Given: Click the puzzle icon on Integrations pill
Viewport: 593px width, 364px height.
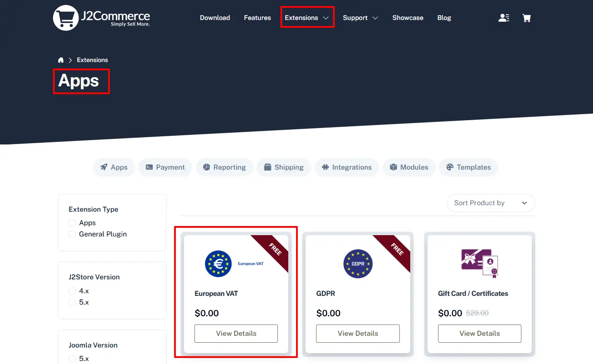Looking at the screenshot, I should [x=325, y=167].
